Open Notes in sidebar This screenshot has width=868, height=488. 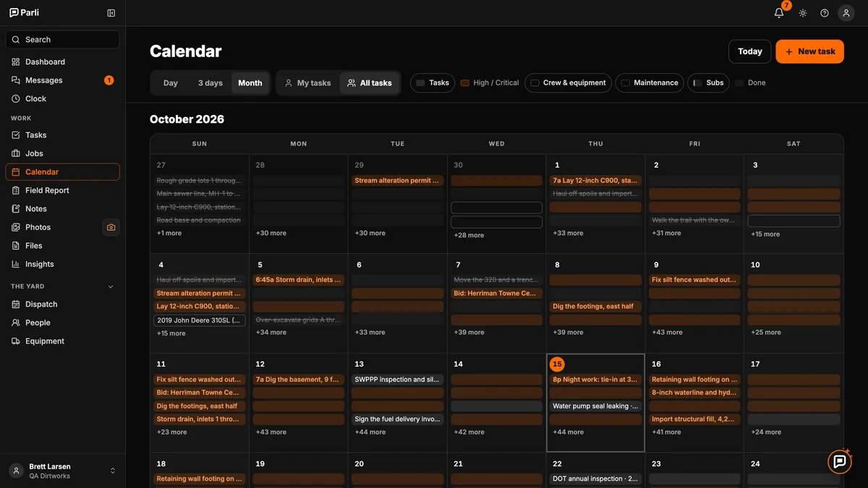pyautogui.click(x=63, y=209)
